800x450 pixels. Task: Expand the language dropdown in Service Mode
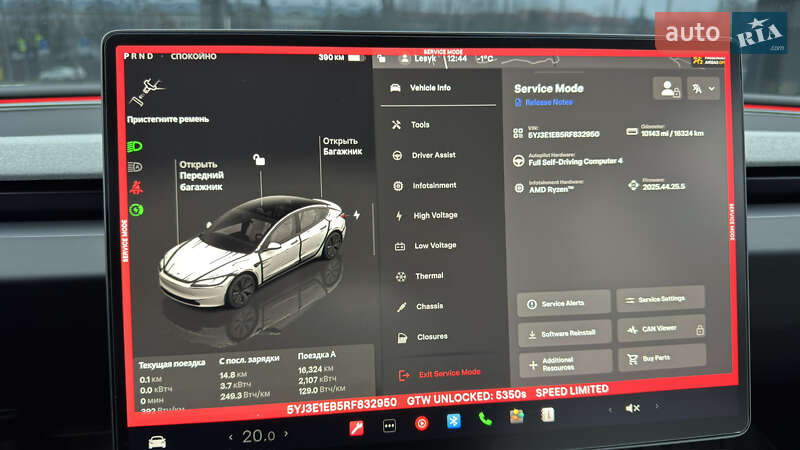coord(704,89)
